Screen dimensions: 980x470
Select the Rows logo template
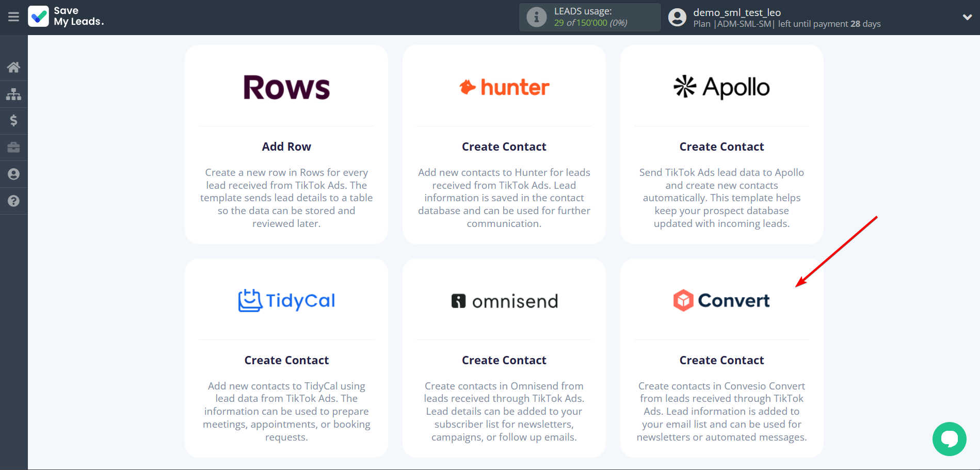[286, 87]
